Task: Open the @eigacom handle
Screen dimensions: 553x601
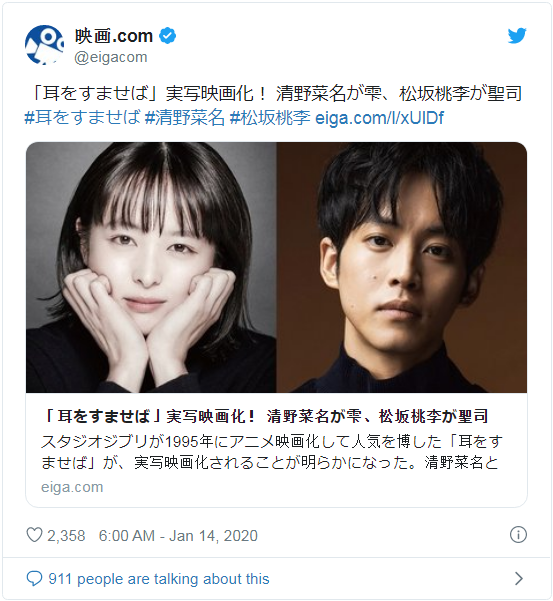Action: click(111, 57)
